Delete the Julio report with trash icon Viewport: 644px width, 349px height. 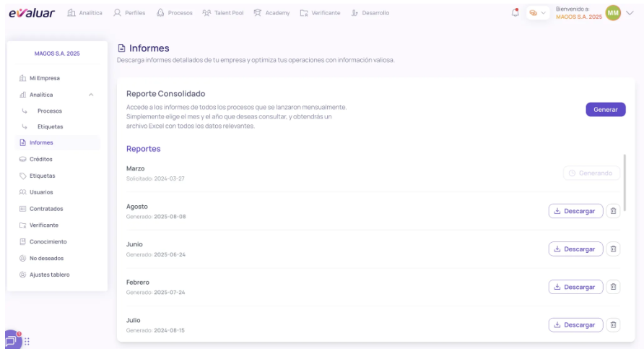click(x=613, y=324)
